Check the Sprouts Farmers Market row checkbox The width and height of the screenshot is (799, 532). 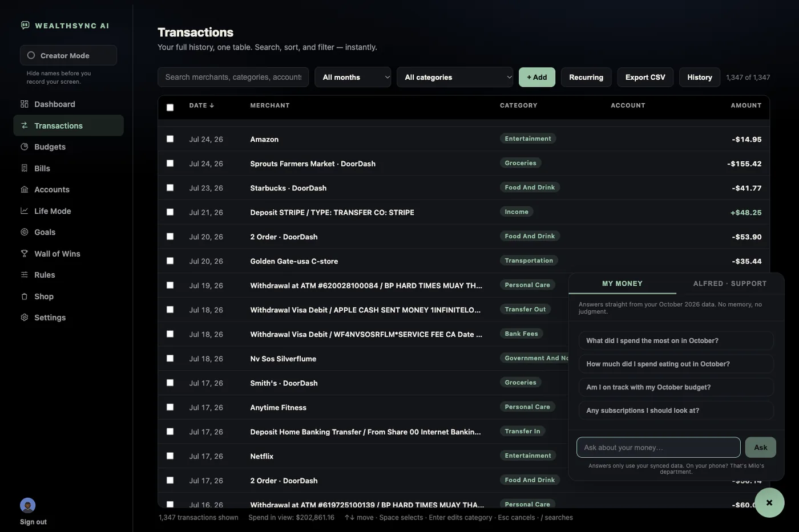[x=170, y=163]
